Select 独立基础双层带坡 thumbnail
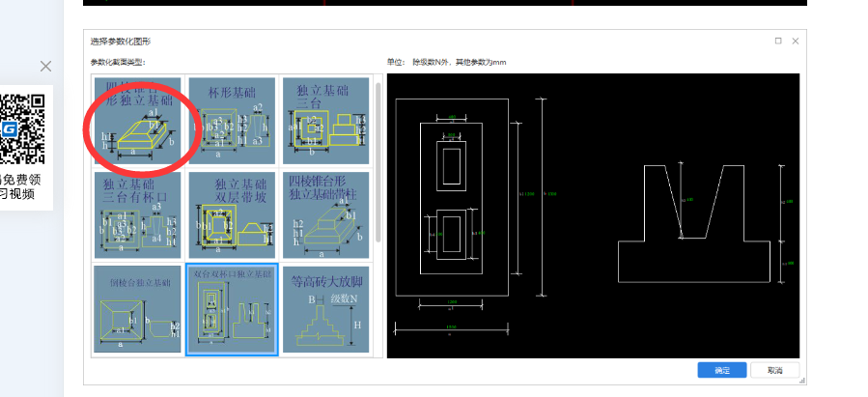This screenshot has height=397, width=868. pos(232,214)
